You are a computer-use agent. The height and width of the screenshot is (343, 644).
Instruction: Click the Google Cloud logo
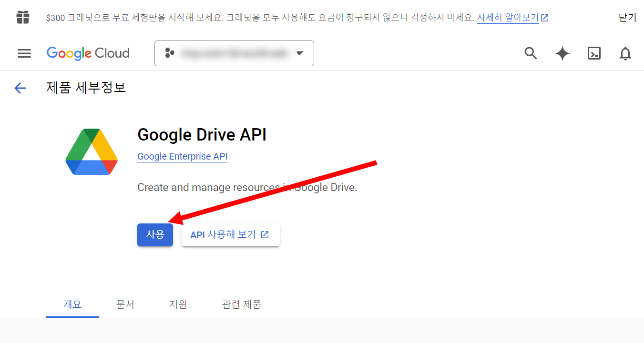88,53
